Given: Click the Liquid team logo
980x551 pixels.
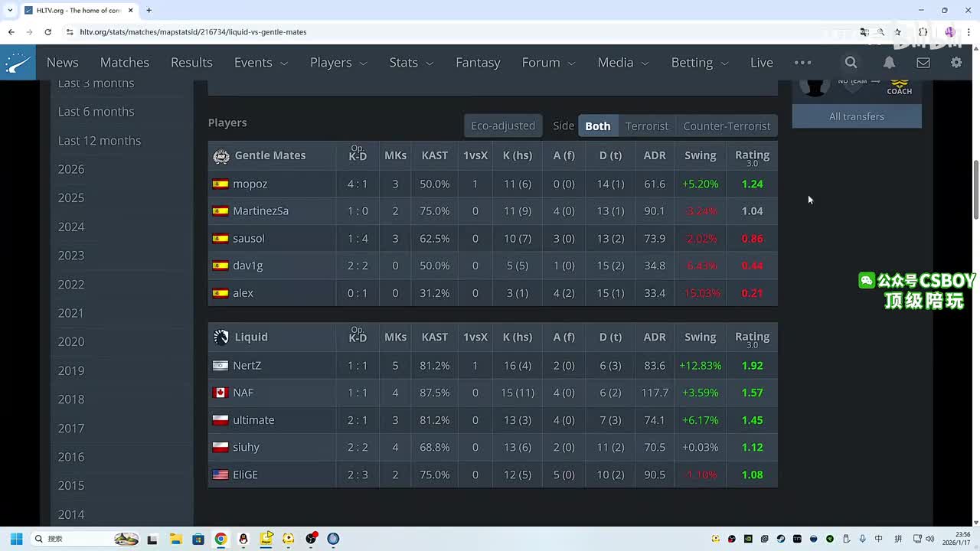Looking at the screenshot, I should pos(221,337).
